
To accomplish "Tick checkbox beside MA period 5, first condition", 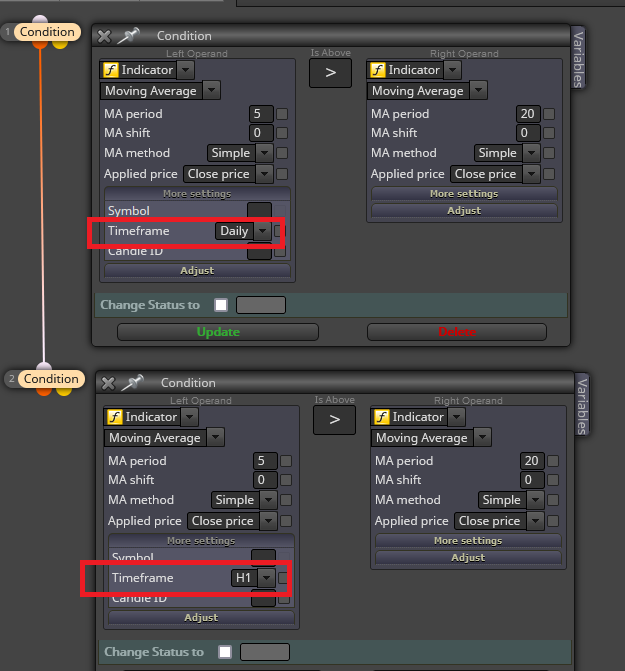I will point(282,114).
